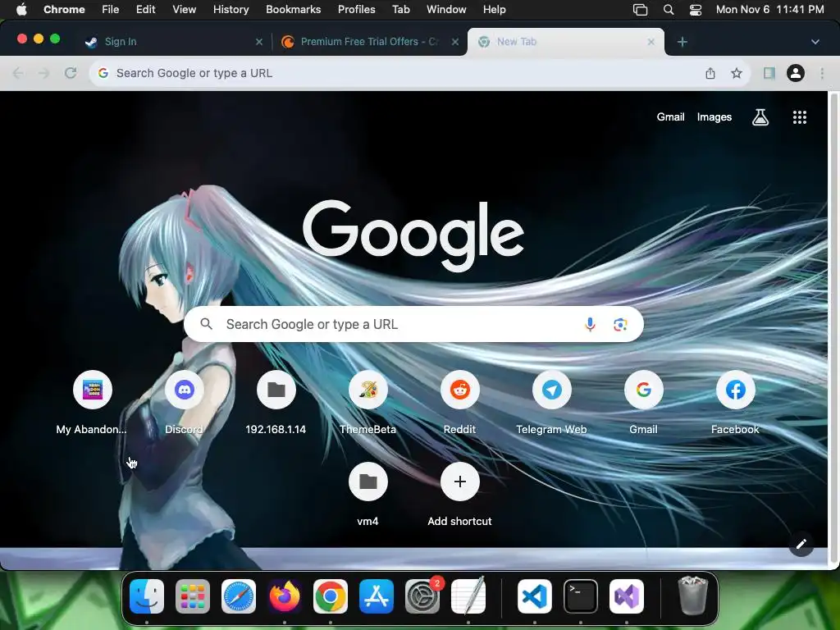This screenshot has width=840, height=630.
Task: Open the View menu
Action: point(185,10)
